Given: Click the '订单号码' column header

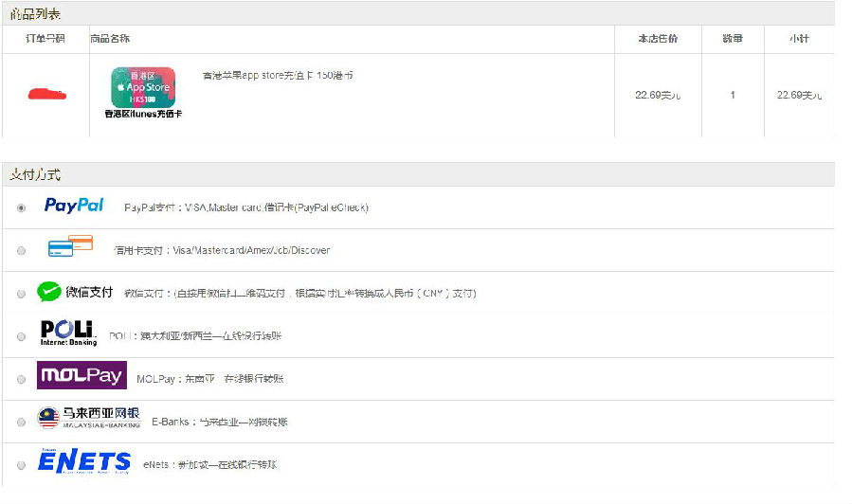Looking at the screenshot, I should click(x=45, y=39).
